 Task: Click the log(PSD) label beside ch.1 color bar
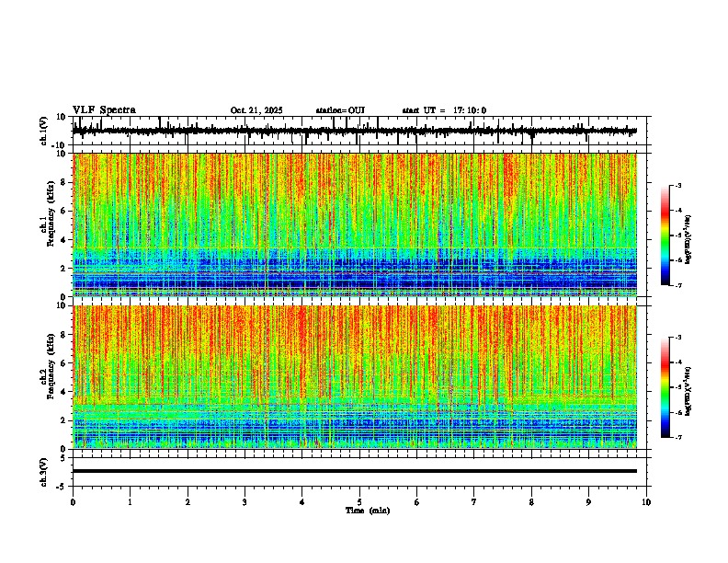click(688, 239)
